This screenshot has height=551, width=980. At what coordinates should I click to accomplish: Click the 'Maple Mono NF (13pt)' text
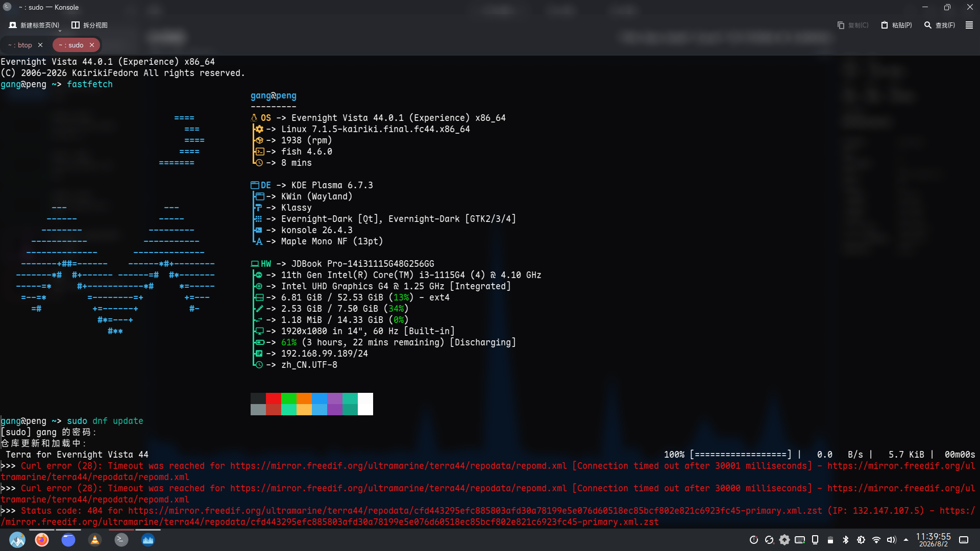(x=332, y=241)
